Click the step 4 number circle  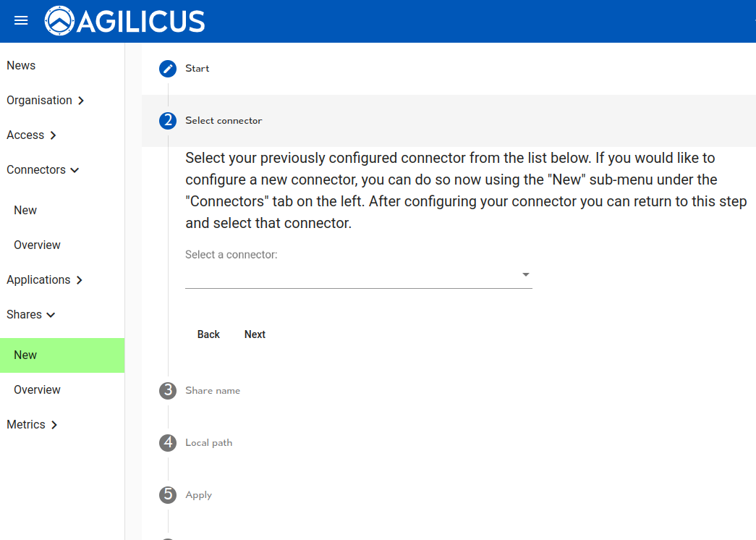168,443
